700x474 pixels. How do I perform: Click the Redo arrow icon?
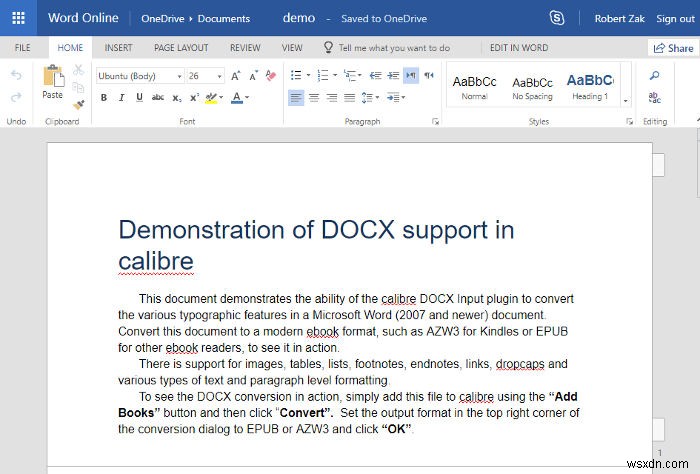point(16,97)
